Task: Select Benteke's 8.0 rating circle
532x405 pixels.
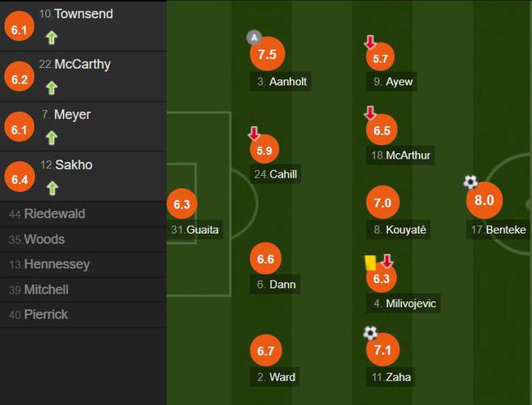Action: (x=485, y=200)
